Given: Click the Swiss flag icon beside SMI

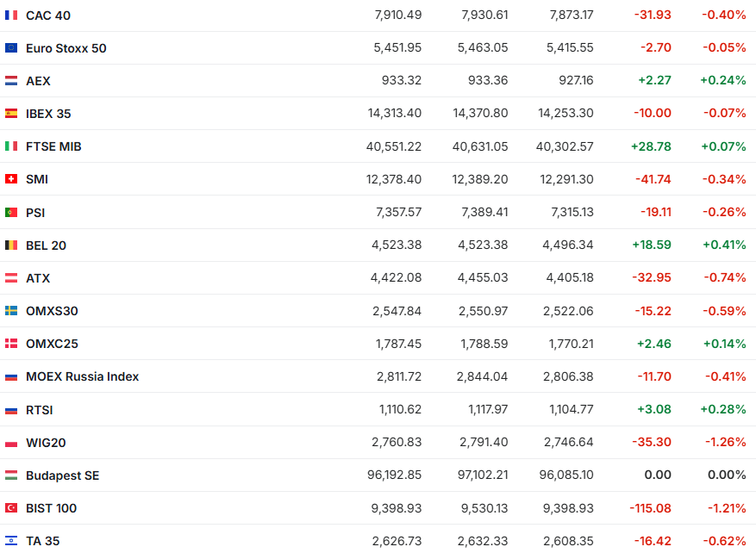Looking at the screenshot, I should click(11, 179).
